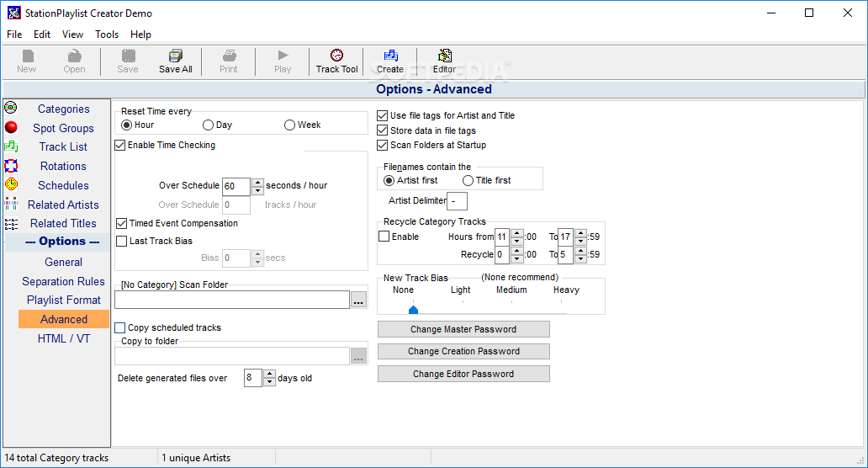This screenshot has height=468, width=868.
Task: Select the Advanced options page
Action: click(64, 319)
